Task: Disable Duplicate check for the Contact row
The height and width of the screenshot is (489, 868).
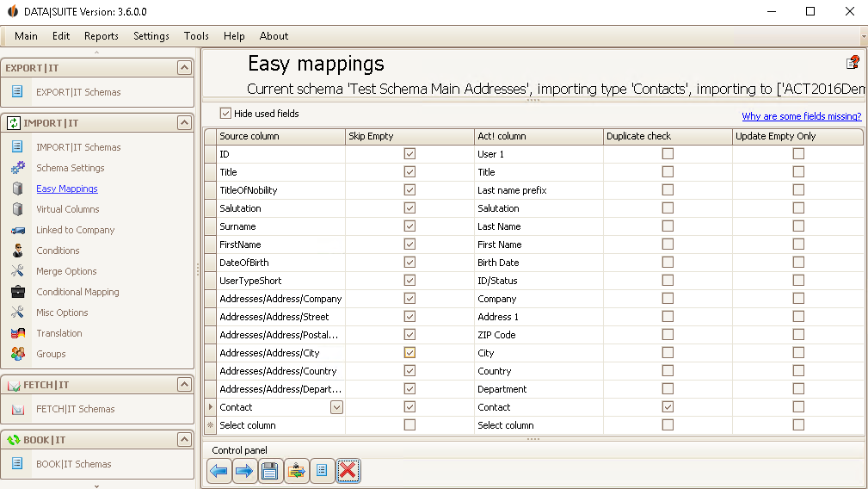Action: click(x=668, y=407)
